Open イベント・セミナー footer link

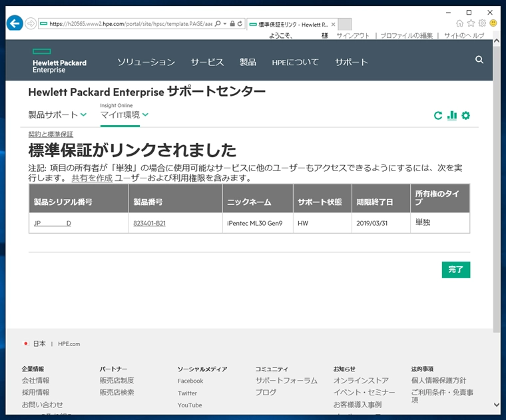(x=364, y=393)
